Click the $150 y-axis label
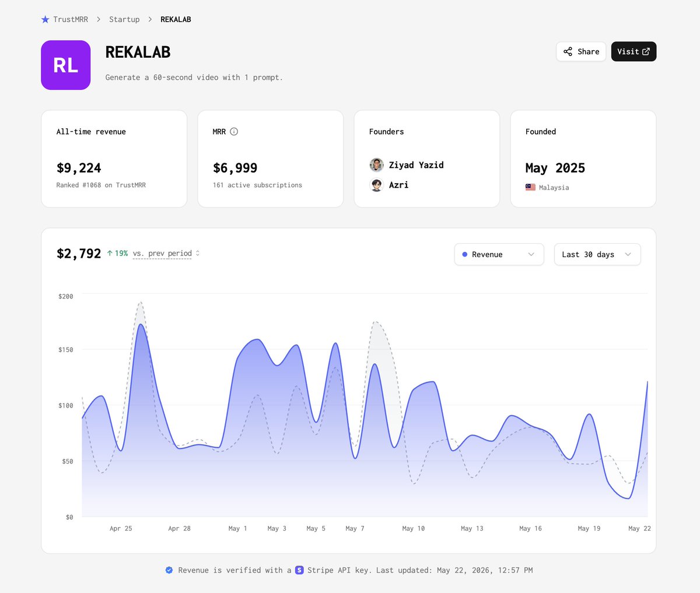 point(66,349)
